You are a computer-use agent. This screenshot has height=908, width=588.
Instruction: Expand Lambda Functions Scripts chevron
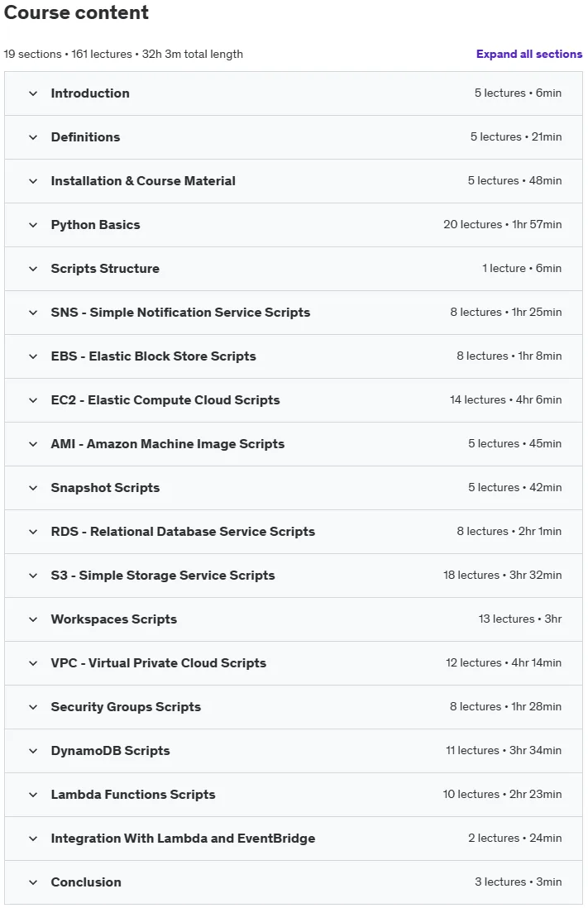coord(33,795)
